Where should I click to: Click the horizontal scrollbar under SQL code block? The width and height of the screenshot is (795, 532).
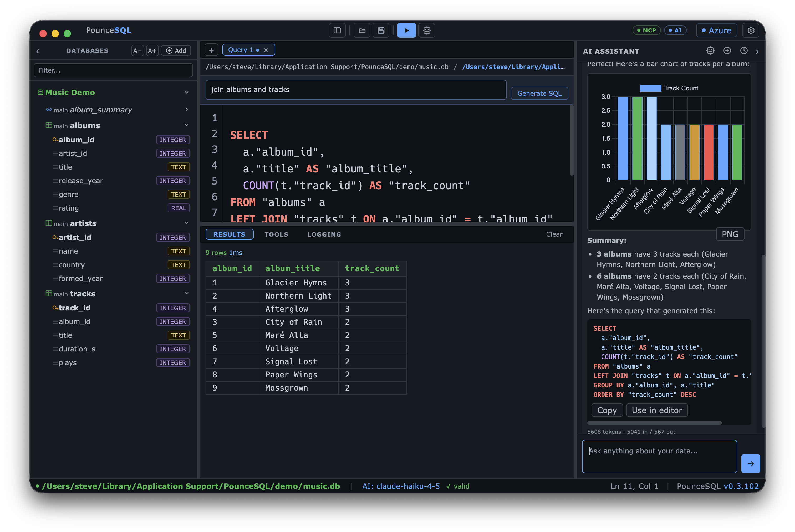click(655, 423)
